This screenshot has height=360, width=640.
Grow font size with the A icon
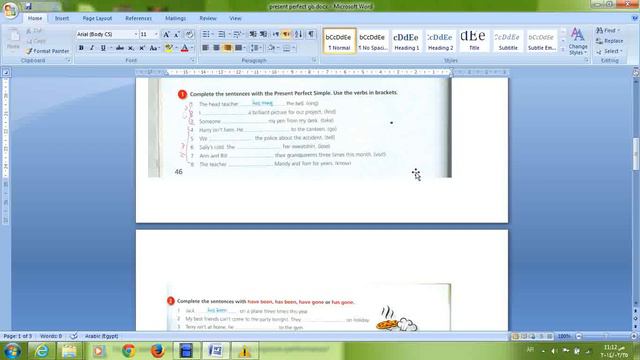coord(166,35)
